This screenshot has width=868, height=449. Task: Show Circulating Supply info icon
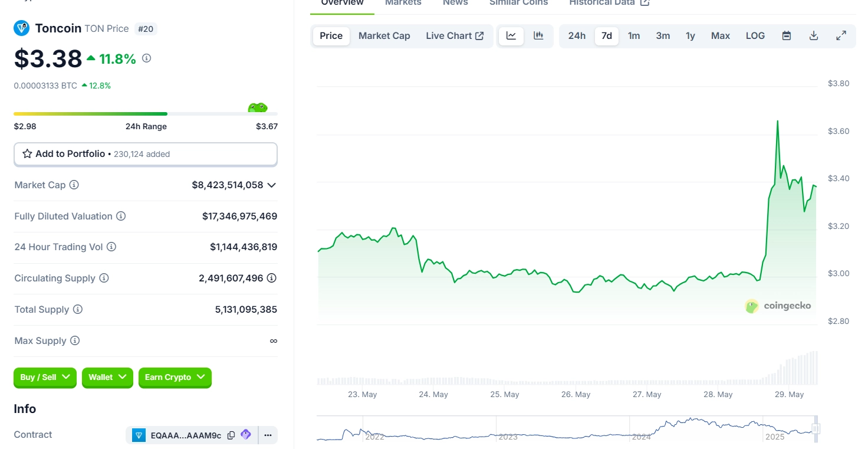point(104,278)
